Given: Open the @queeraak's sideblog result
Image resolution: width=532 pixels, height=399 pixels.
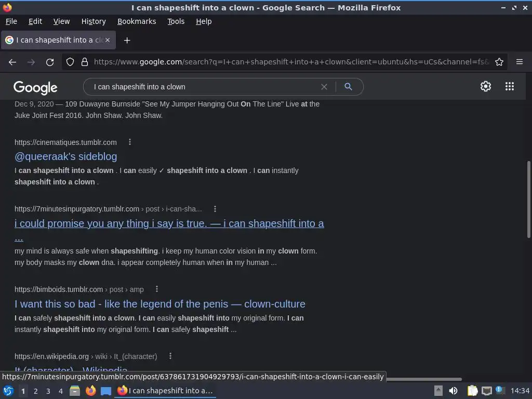Looking at the screenshot, I should [x=66, y=156].
